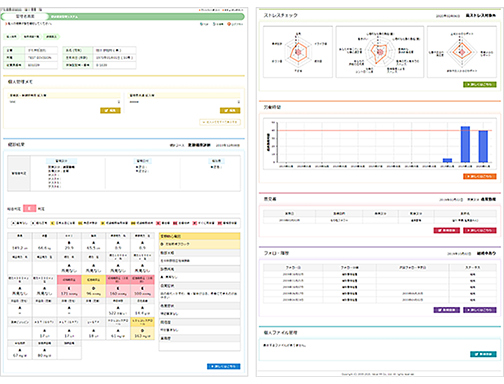Click the left red button under the interview table
Viewport: 504px width, 384px height.
[x=447, y=230]
